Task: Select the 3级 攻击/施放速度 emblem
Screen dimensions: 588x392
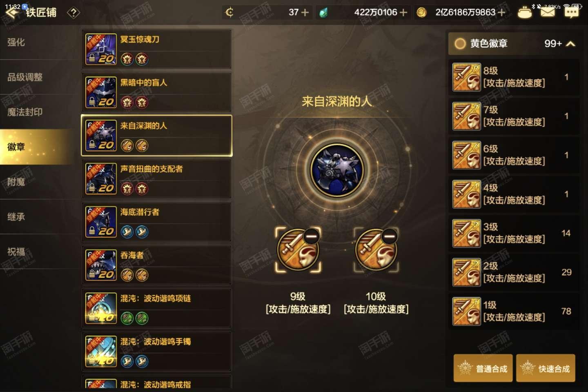Action: coord(514,233)
